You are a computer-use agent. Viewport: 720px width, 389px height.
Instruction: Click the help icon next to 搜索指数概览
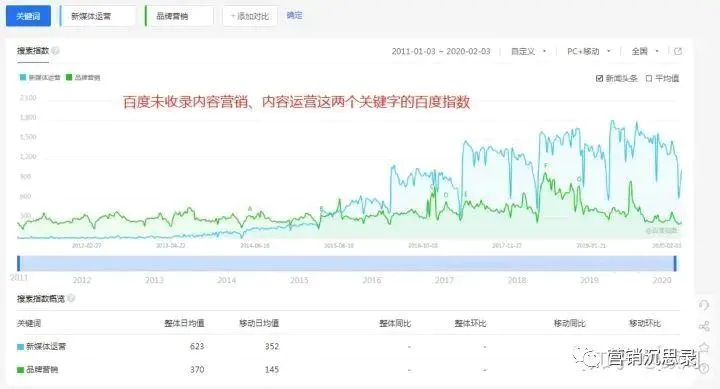71,299
